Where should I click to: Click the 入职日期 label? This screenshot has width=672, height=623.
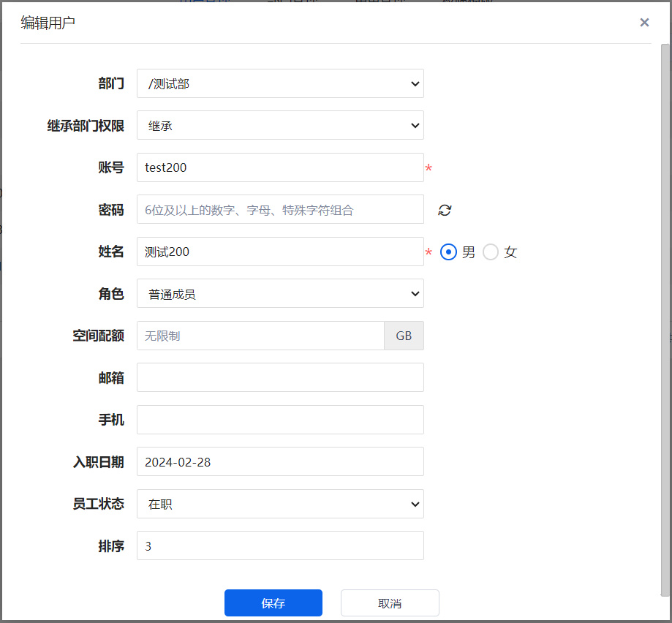click(99, 462)
